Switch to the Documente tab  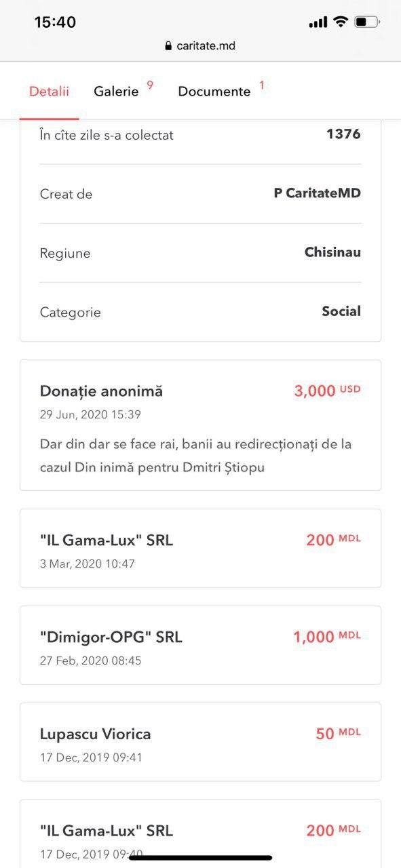214,91
